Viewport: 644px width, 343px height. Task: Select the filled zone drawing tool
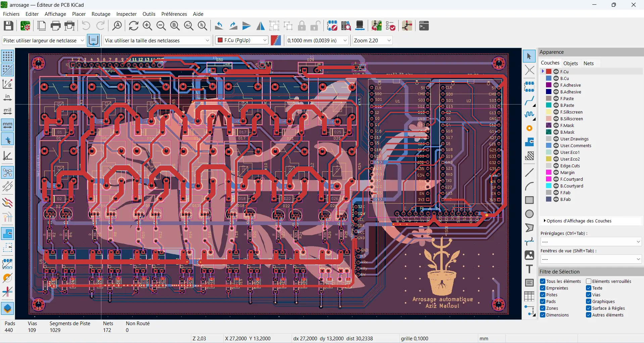click(530, 142)
